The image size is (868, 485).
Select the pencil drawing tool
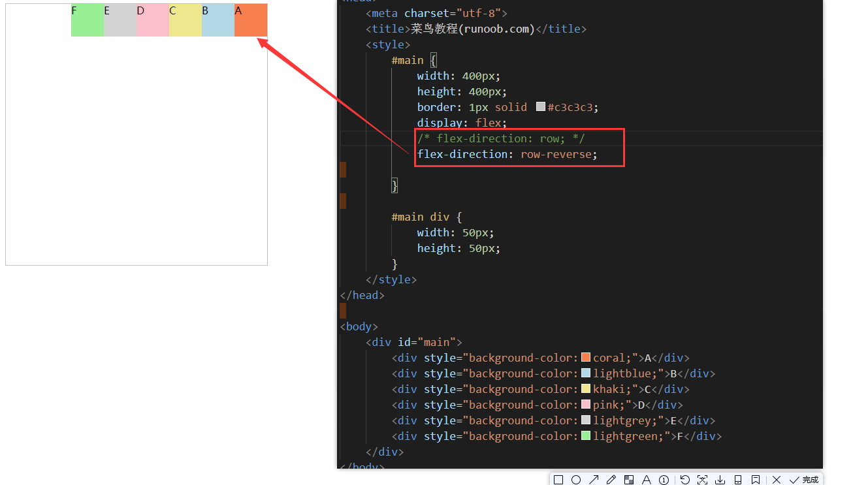point(611,480)
